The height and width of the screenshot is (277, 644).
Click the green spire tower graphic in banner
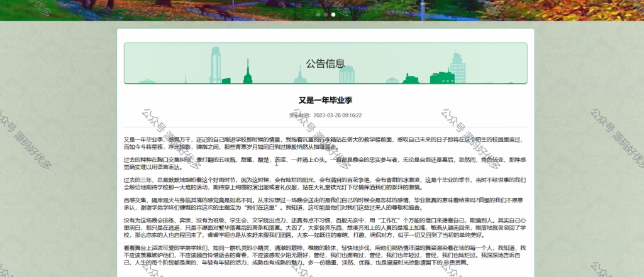click(x=248, y=72)
